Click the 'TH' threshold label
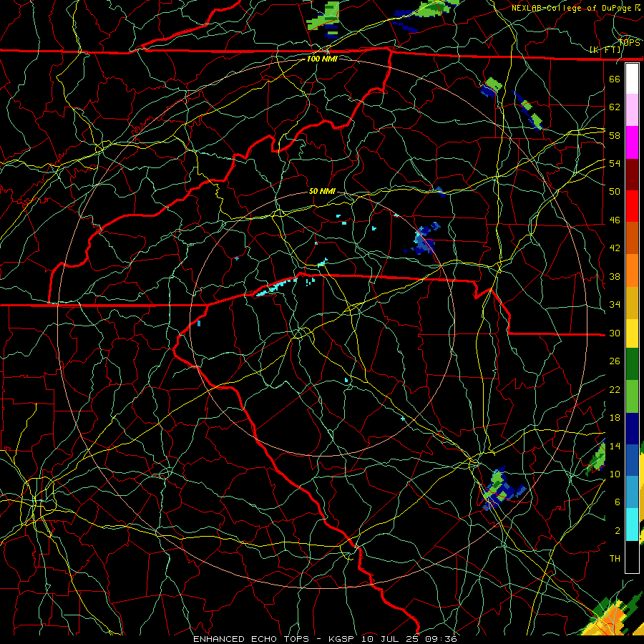644x644 pixels. (x=615, y=559)
